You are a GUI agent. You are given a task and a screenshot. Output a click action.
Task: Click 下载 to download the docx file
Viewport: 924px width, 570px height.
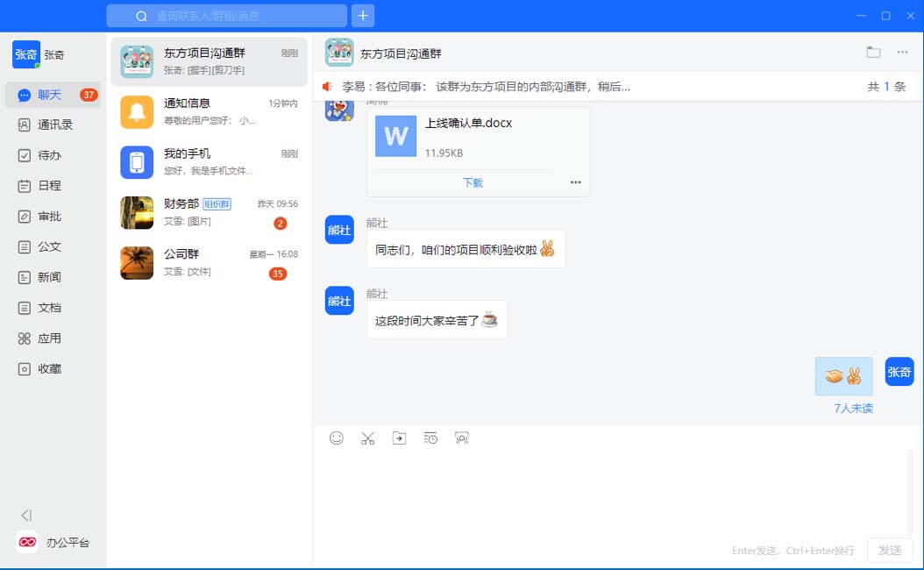tap(473, 182)
